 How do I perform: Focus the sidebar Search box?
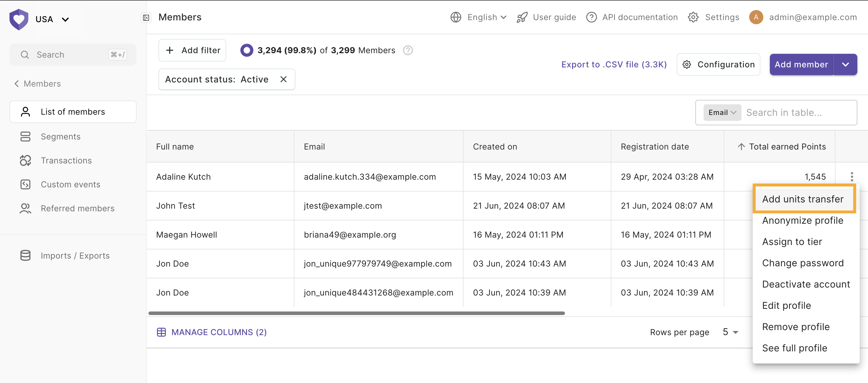73,55
